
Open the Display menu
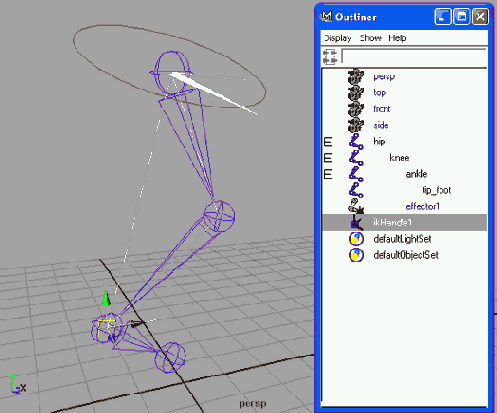[x=338, y=38]
